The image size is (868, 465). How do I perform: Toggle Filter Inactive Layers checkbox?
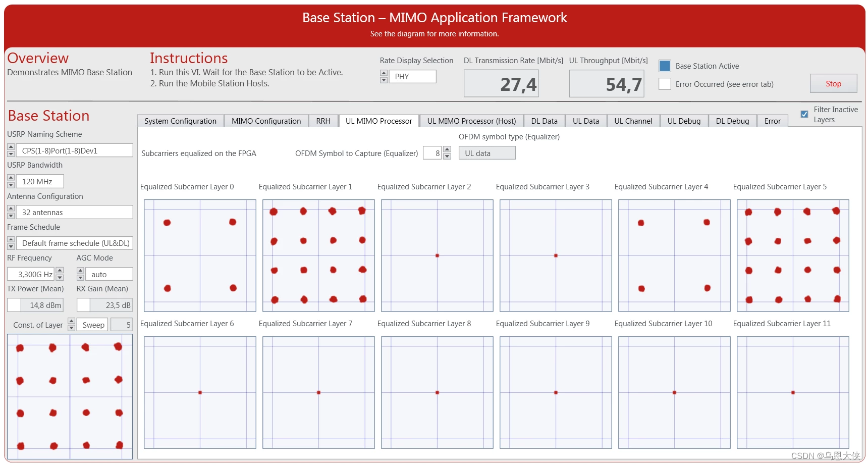(804, 114)
